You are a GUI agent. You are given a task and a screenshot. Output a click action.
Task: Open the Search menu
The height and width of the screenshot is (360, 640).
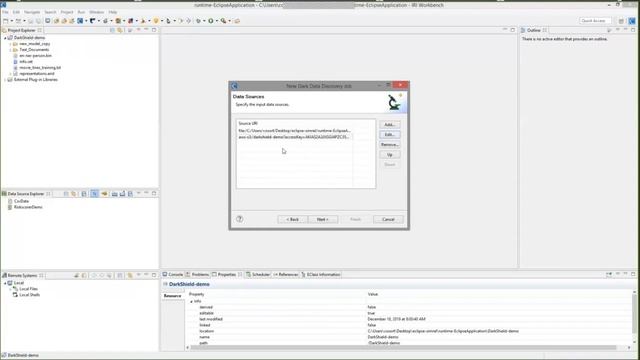click(x=50, y=12)
